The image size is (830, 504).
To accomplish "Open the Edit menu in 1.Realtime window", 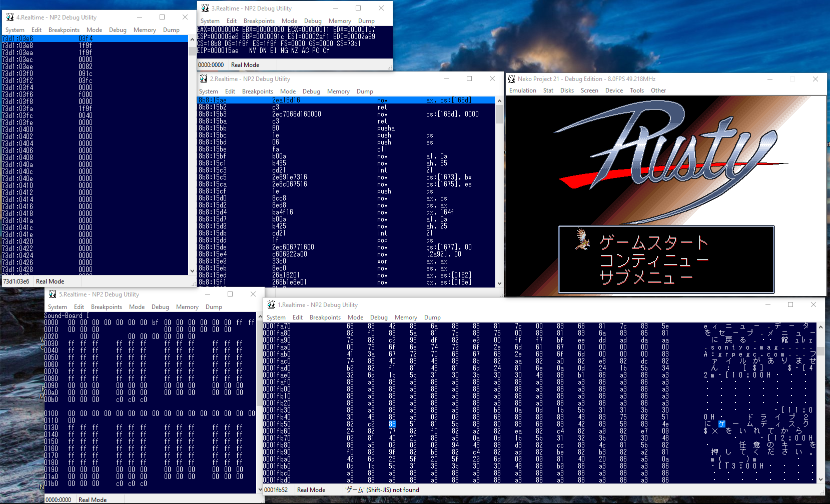I will coord(298,317).
